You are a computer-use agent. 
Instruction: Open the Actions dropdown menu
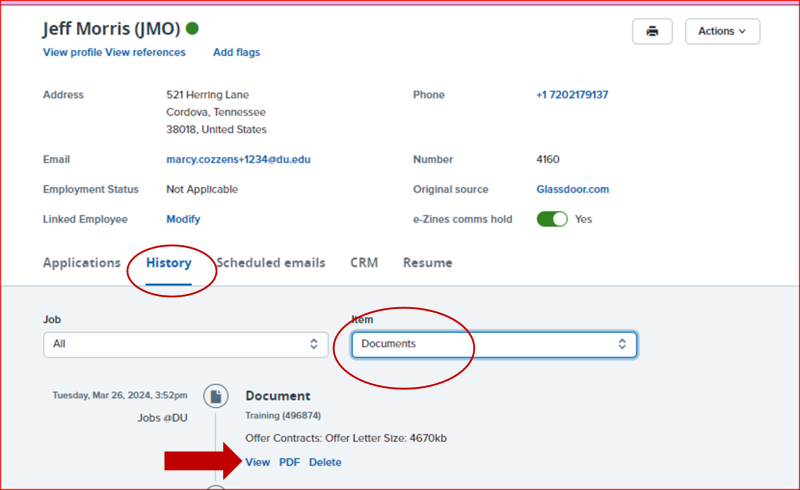pyautogui.click(x=722, y=31)
